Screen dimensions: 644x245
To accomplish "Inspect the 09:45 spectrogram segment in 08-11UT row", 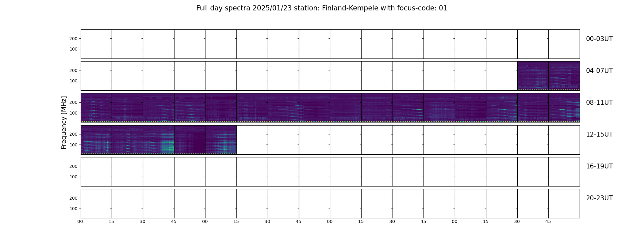I will click(x=315, y=108).
